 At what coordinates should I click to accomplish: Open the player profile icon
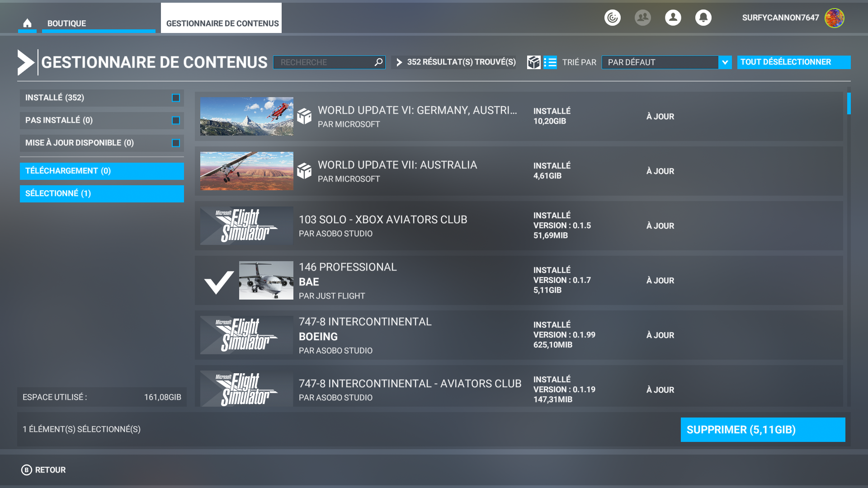(673, 18)
